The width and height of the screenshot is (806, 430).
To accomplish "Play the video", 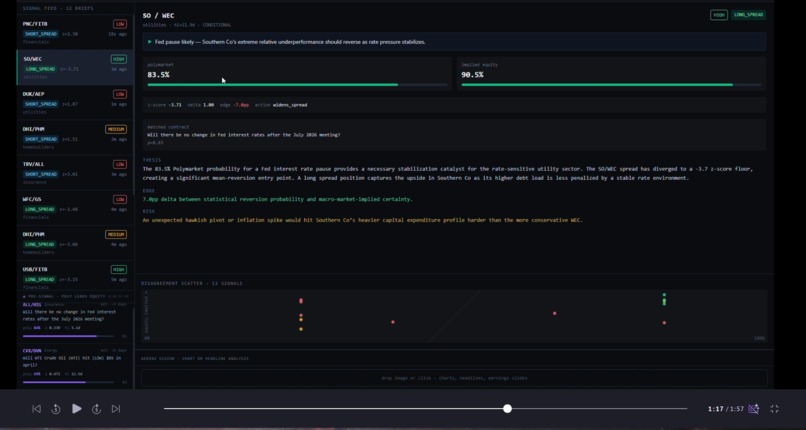I will (x=77, y=409).
